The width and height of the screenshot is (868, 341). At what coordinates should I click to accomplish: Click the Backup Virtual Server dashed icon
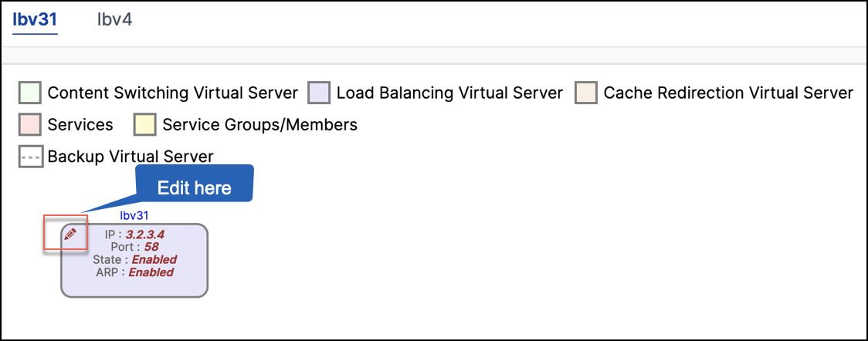point(30,157)
